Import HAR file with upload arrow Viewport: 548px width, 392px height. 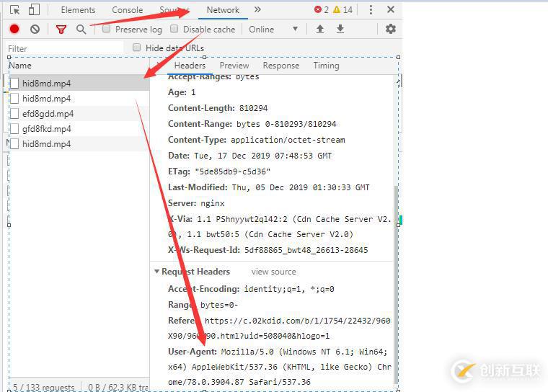319,29
